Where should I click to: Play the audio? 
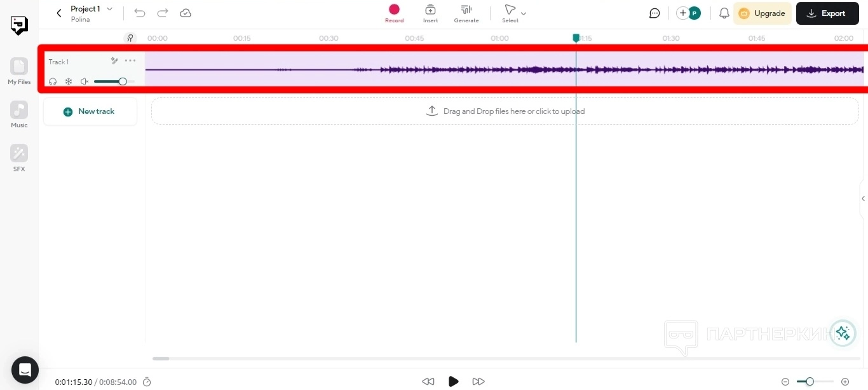[453, 382]
